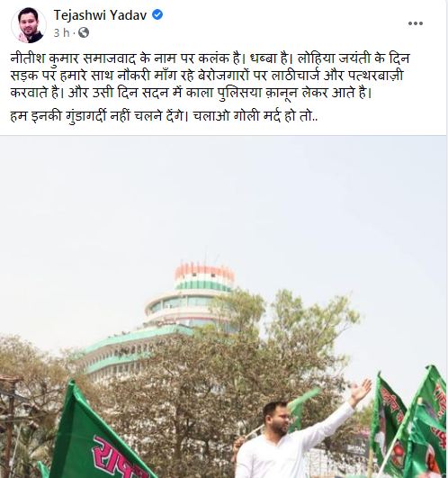Click the raised waving hand in the photo
Screen dimensions: 448x478
pos(361,391)
